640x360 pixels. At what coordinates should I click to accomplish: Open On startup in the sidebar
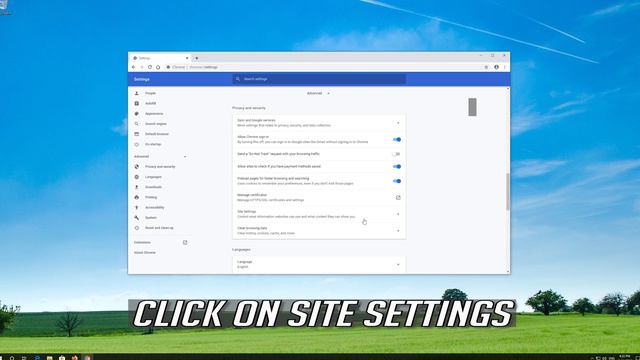pos(153,144)
